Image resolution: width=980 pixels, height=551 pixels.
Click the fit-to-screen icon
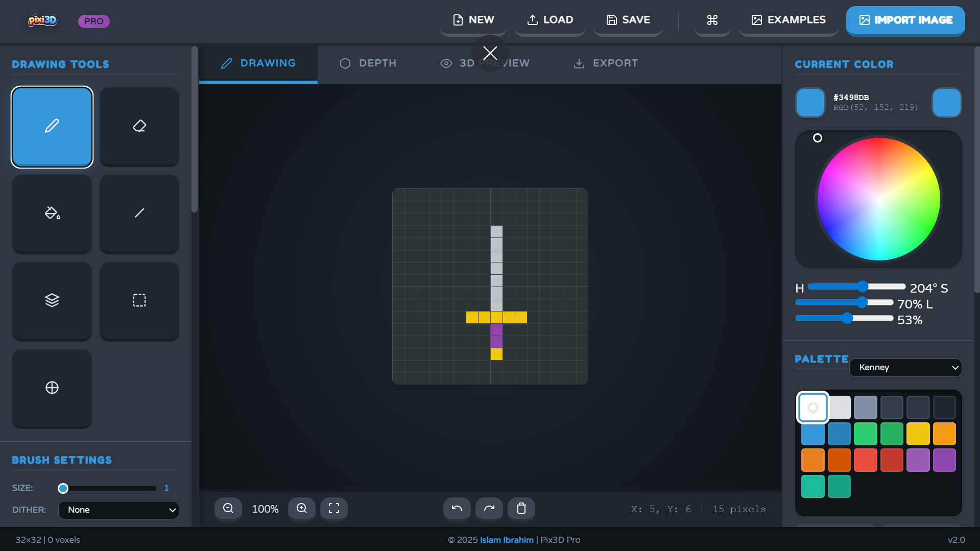[334, 509]
